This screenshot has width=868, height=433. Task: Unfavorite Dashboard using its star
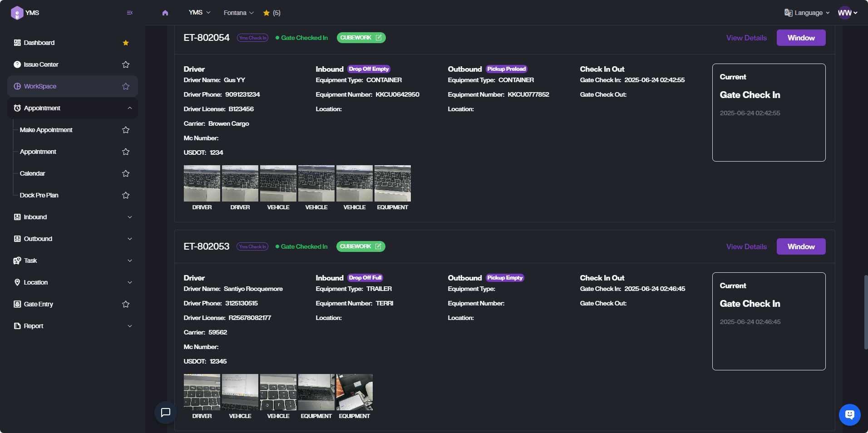coord(126,43)
